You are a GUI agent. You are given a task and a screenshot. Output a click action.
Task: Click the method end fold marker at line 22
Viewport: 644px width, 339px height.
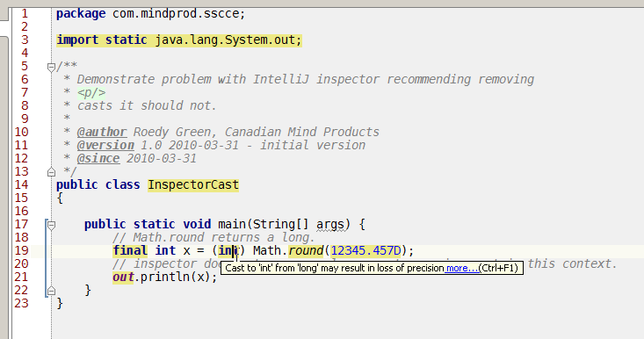coord(51,291)
